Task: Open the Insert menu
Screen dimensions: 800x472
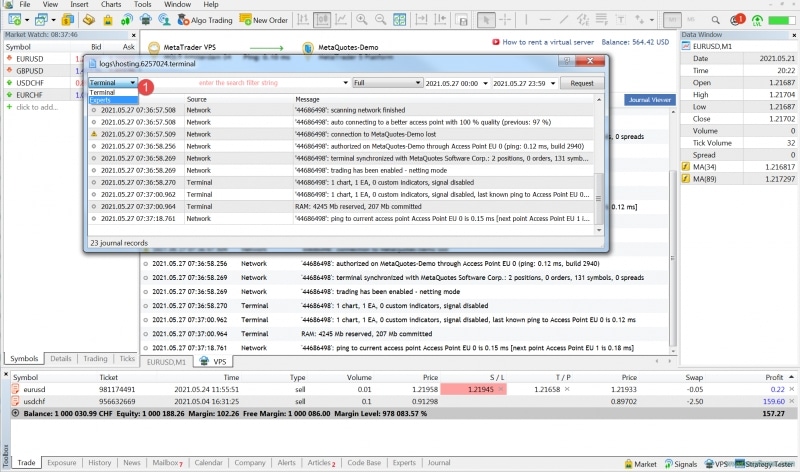Action: click(x=79, y=4)
